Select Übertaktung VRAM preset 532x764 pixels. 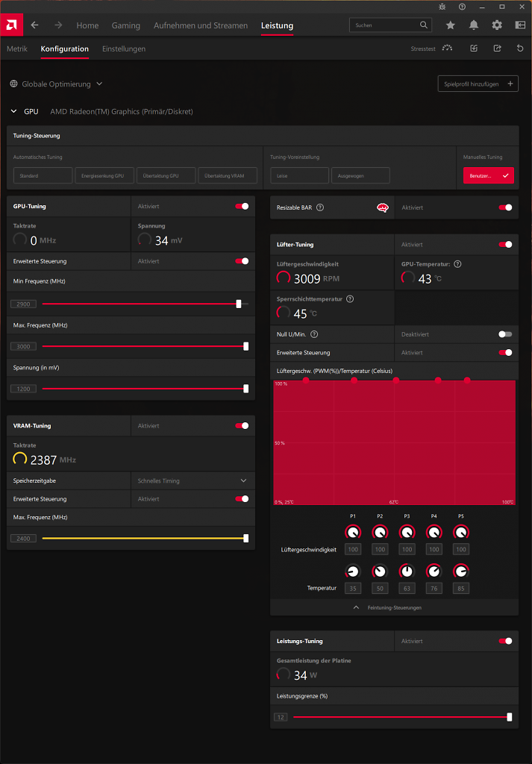228,175
